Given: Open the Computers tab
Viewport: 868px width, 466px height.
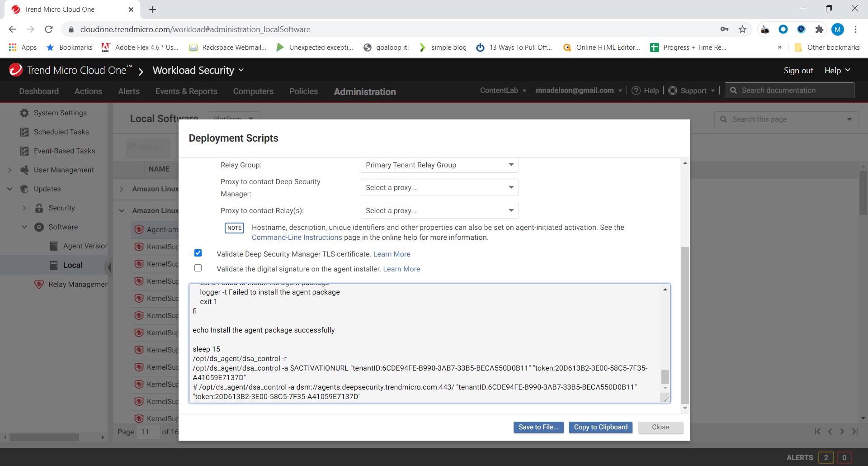Looking at the screenshot, I should tap(253, 91).
